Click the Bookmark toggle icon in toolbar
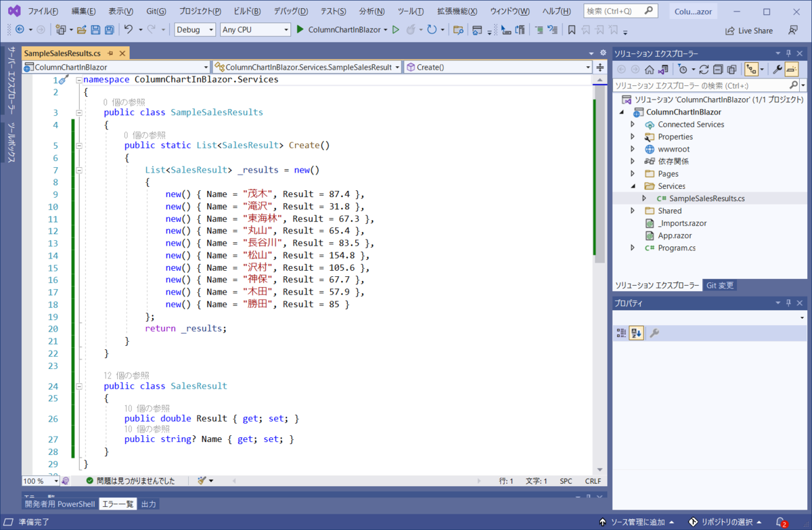 pos(572,30)
